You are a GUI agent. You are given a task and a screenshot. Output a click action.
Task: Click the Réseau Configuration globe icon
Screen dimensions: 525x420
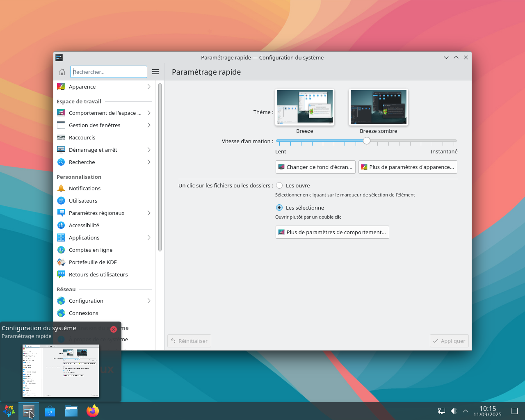[x=61, y=301]
